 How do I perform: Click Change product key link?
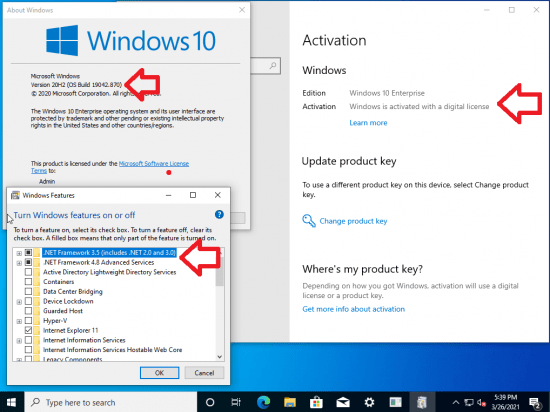coord(353,221)
